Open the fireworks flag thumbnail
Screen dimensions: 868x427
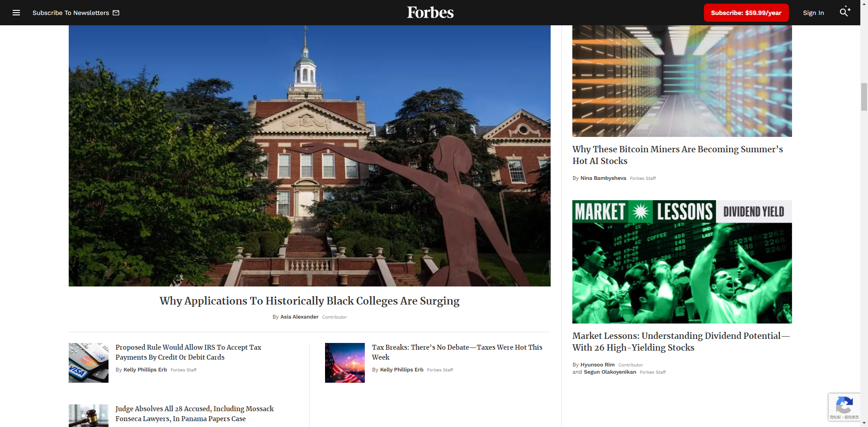click(x=345, y=363)
